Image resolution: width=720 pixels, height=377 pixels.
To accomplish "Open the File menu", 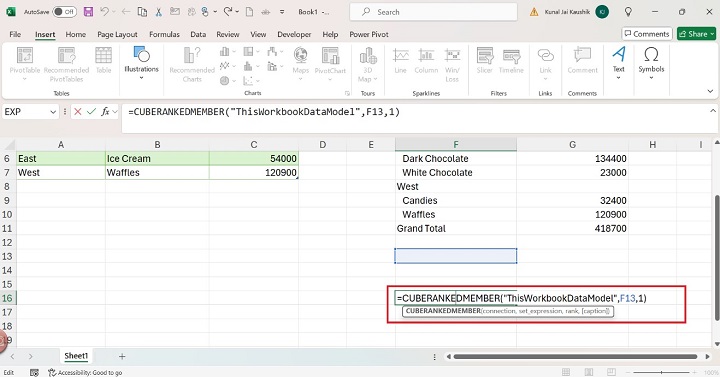I will 15,34.
